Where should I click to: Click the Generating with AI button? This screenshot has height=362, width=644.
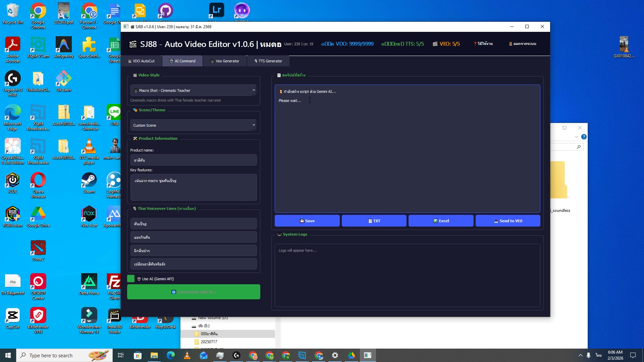(194, 292)
